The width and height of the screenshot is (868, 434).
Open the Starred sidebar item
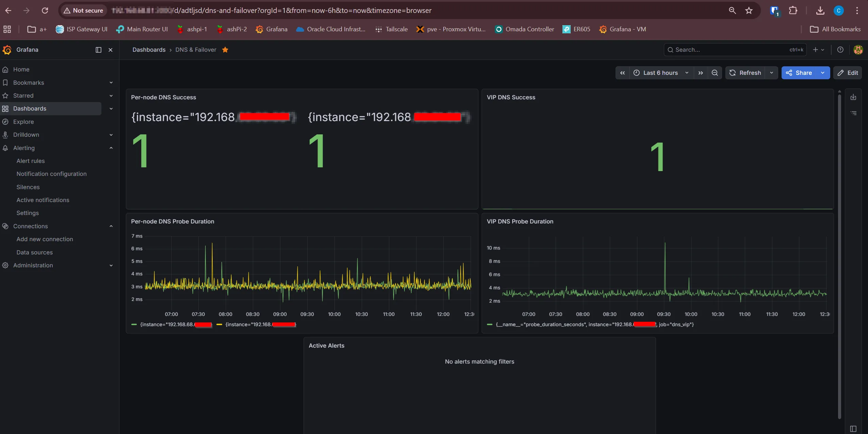[x=23, y=96]
